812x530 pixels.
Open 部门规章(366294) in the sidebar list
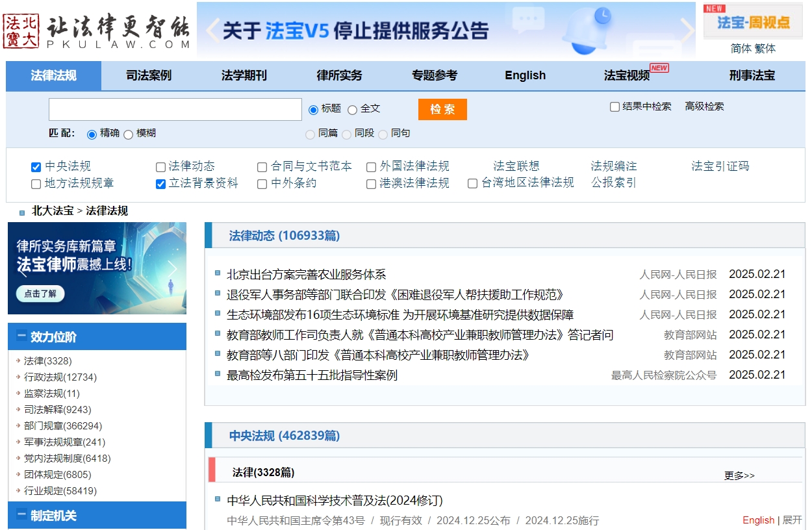(x=63, y=426)
